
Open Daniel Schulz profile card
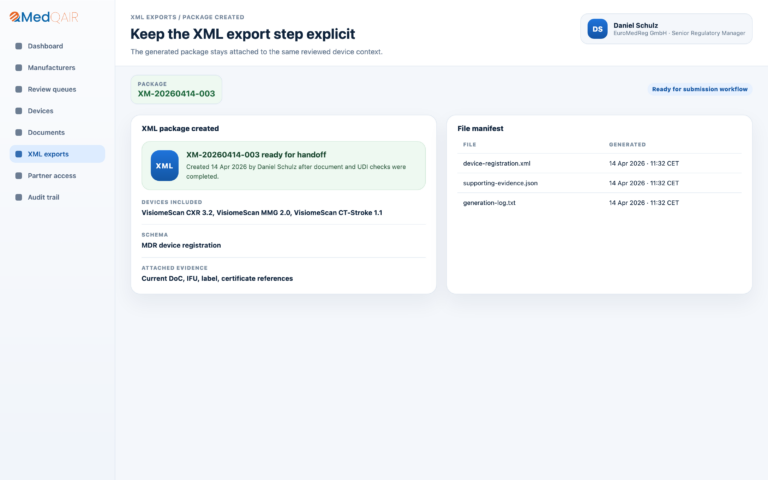coord(666,29)
